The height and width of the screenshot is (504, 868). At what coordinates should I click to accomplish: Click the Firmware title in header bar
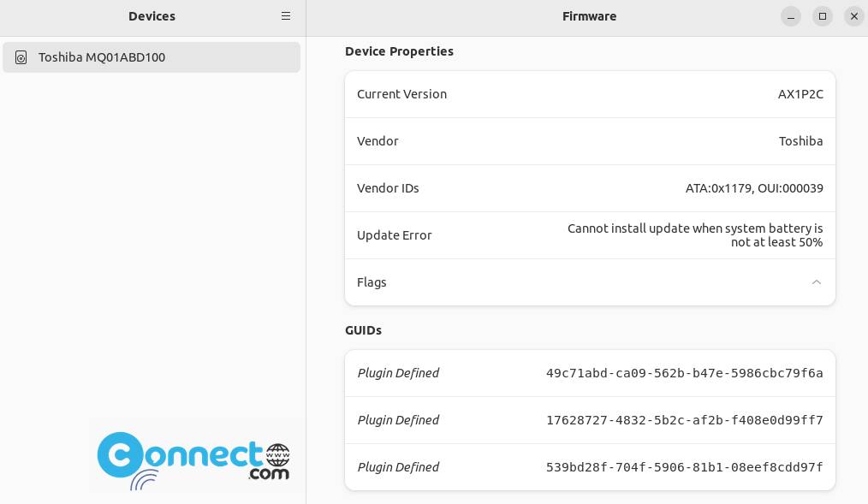tap(589, 16)
